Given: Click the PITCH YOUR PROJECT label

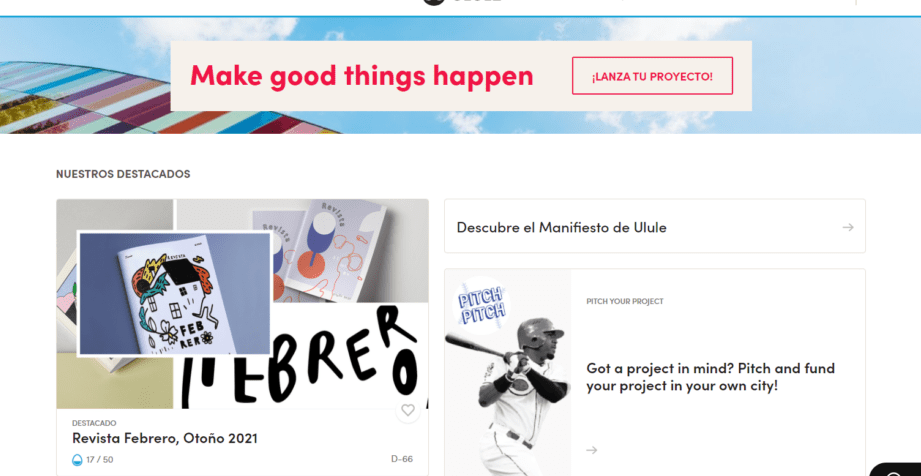Looking at the screenshot, I should click(624, 301).
